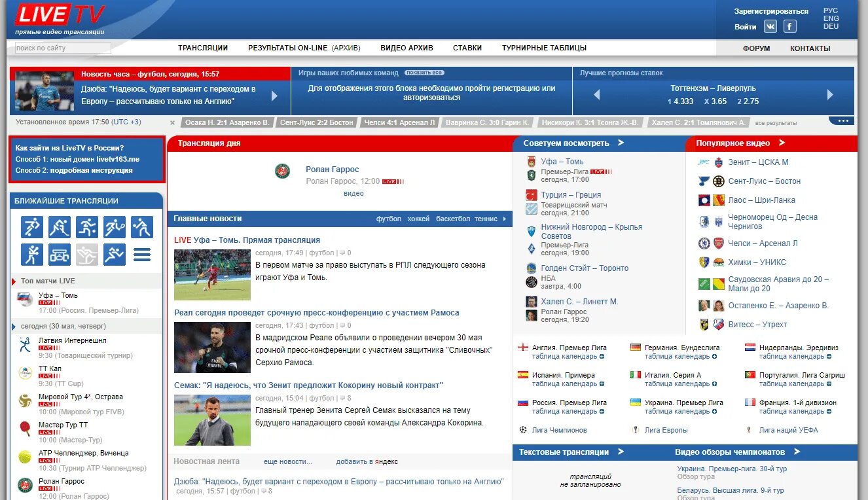
Task: Expand Видео обзоры чемпионатов section arrow
Action: [797, 452]
